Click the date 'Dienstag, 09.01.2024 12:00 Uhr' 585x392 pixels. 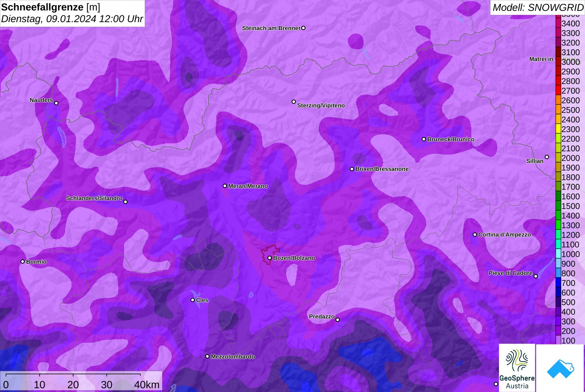click(x=72, y=19)
